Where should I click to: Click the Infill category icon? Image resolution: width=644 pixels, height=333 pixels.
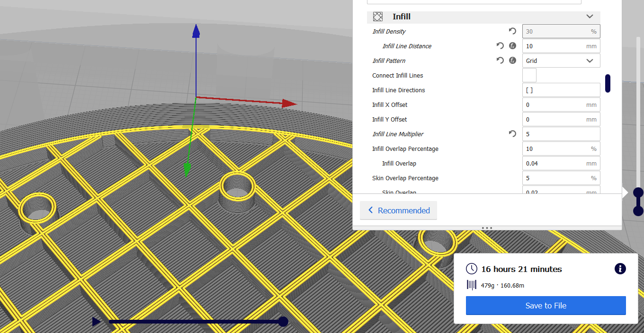[377, 17]
